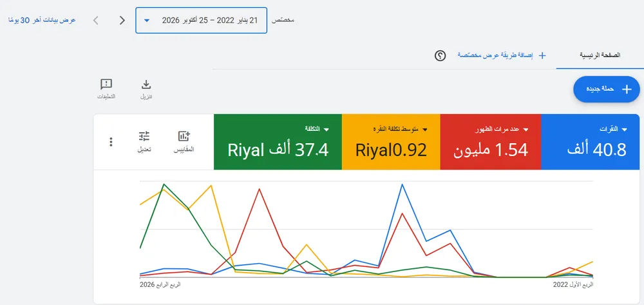This screenshot has height=305, width=644.
Task: Open the three-dot more options menu
Action: point(111,143)
